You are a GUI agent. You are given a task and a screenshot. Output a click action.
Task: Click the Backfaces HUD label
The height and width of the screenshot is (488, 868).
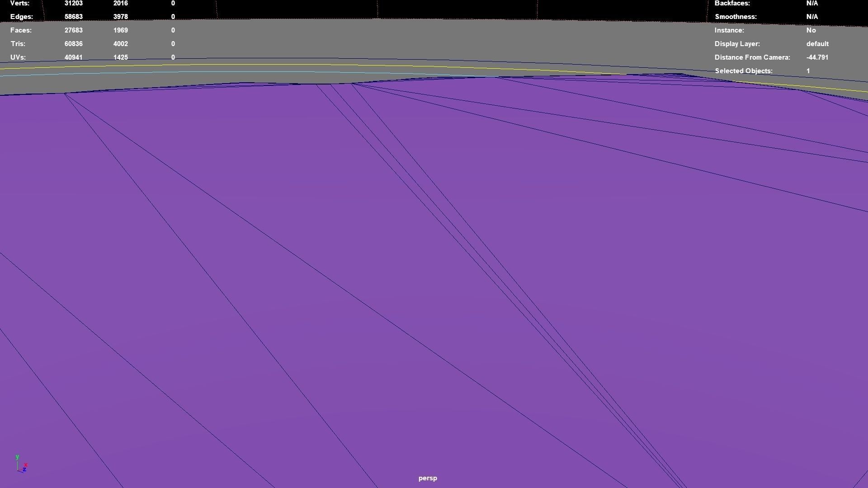coord(732,3)
